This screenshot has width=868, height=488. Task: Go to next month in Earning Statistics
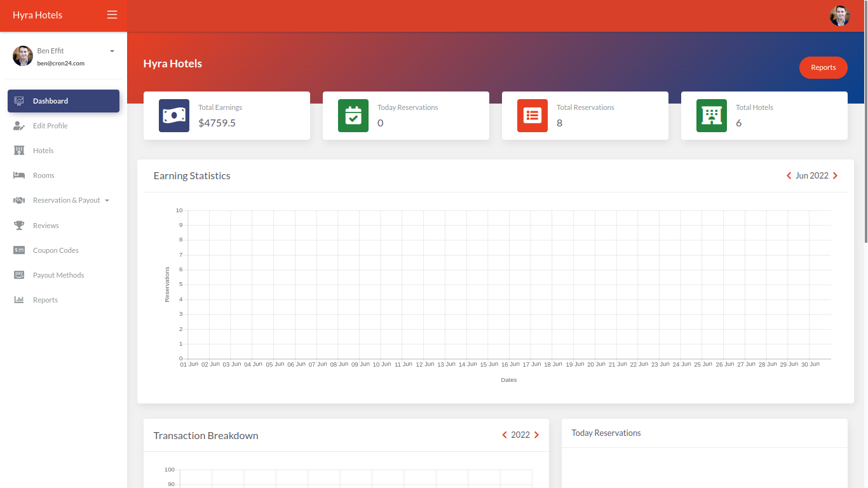coord(836,175)
